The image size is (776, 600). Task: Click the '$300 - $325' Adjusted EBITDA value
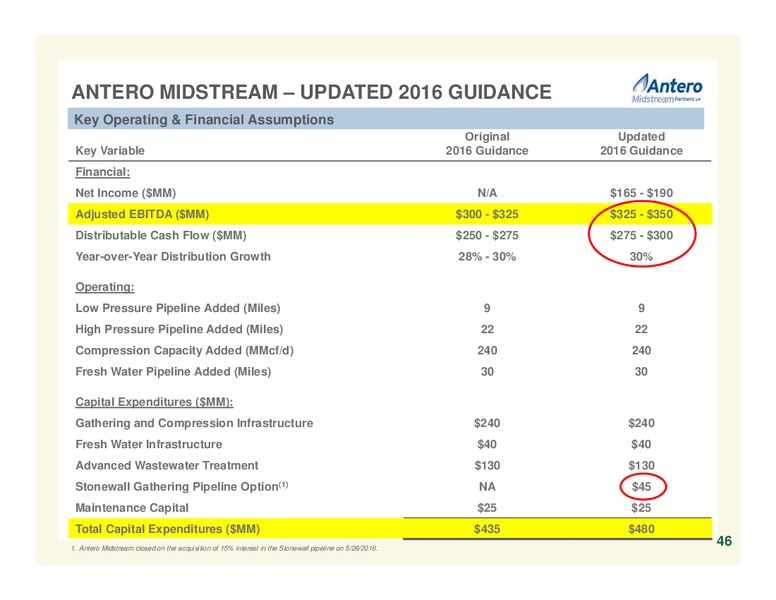(487, 214)
